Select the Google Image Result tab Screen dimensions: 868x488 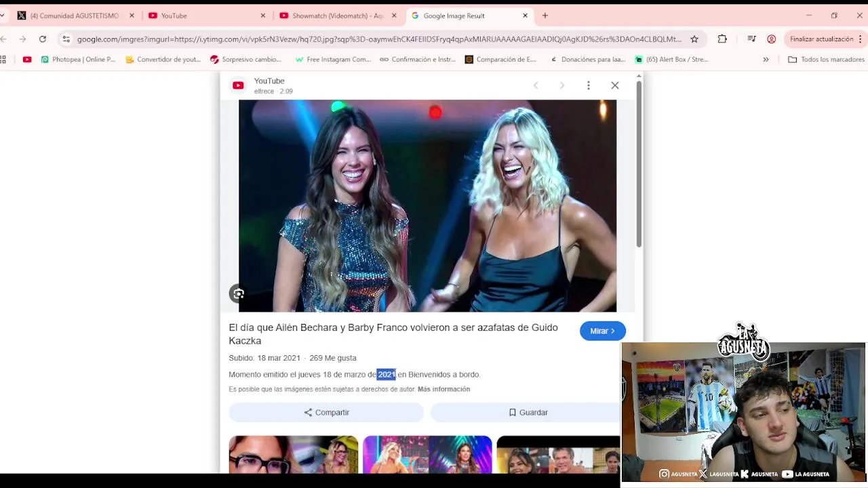(x=454, y=16)
